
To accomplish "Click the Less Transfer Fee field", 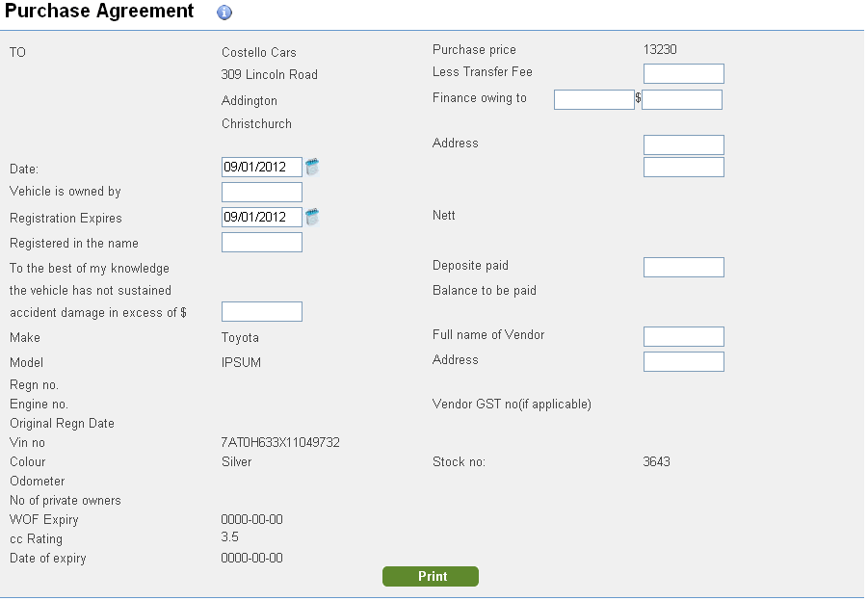I will coord(684,73).
